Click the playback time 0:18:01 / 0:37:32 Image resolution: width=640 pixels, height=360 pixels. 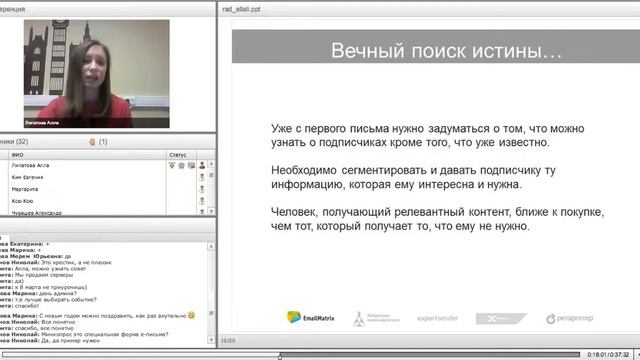pyautogui.click(x=608, y=355)
